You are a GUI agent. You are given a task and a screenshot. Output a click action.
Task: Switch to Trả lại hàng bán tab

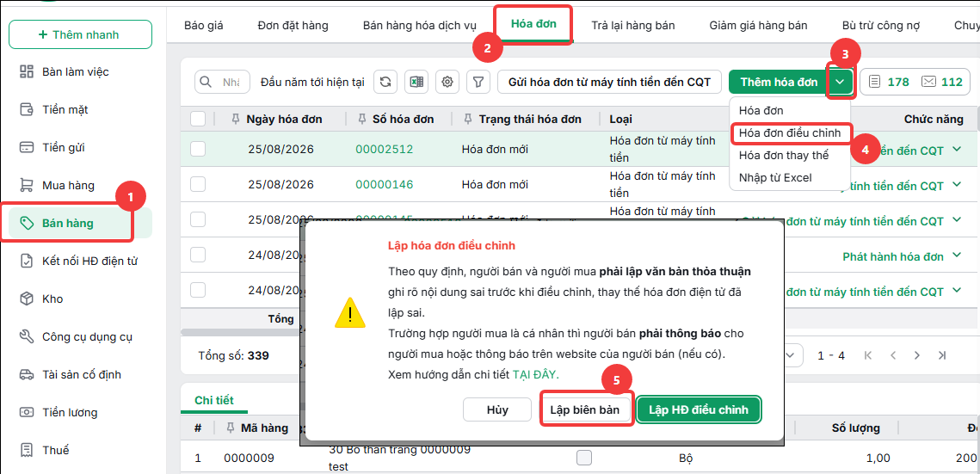633,26
